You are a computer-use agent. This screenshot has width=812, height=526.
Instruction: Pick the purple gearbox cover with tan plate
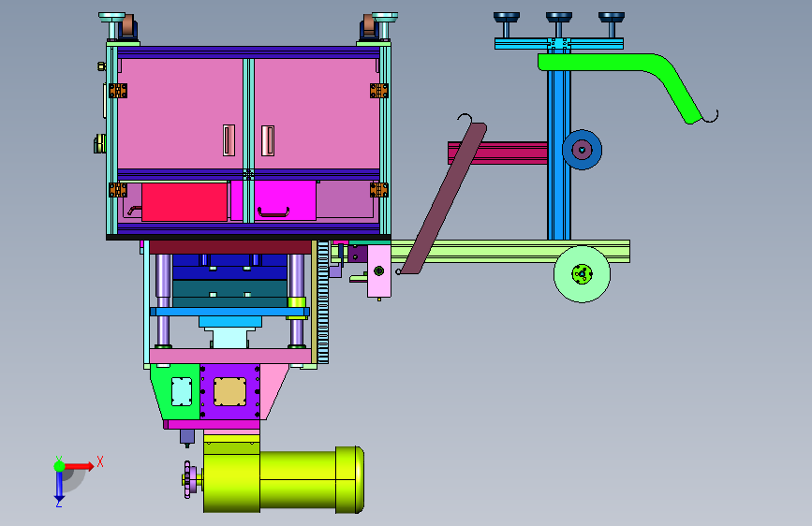click(230, 392)
